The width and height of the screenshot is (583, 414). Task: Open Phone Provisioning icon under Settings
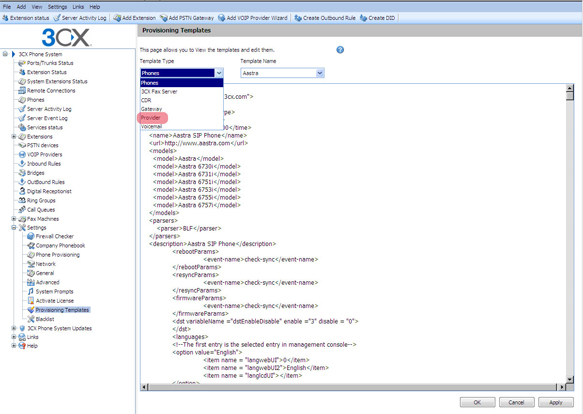31,255
